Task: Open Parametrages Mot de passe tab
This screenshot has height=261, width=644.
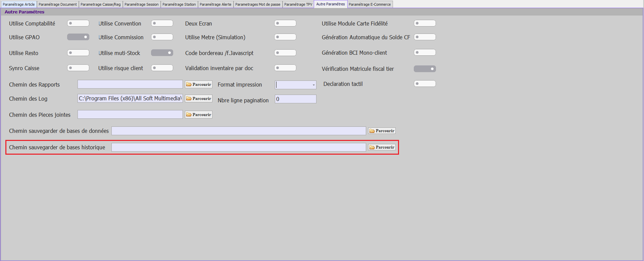Action: click(258, 4)
